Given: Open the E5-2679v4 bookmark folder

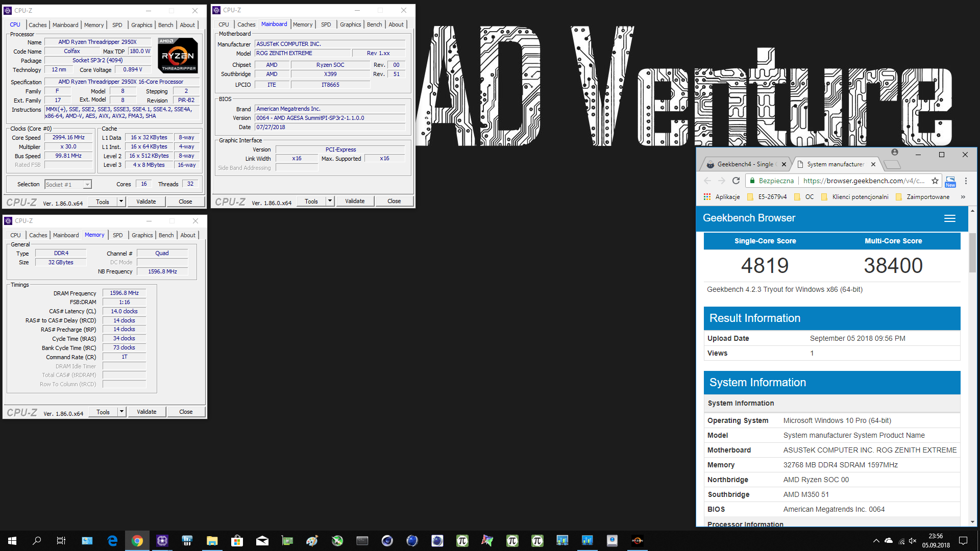Looking at the screenshot, I should click(x=767, y=197).
